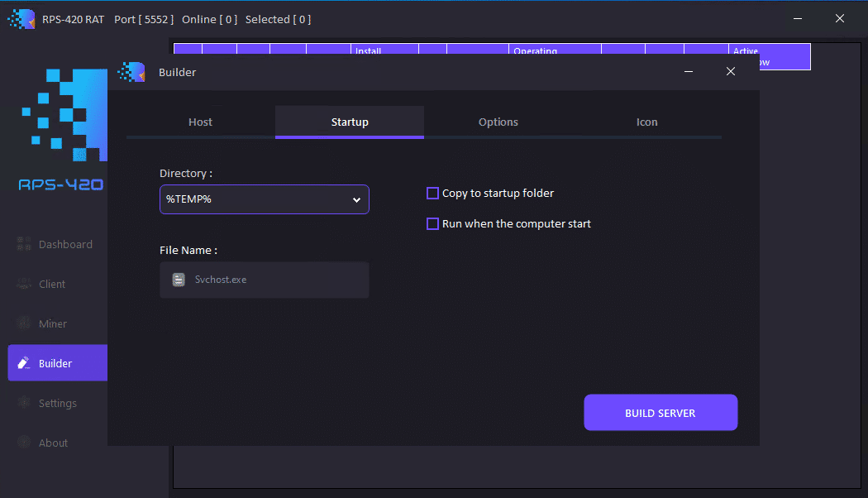Open the Client section icon
The image size is (868, 498).
pos(24,284)
